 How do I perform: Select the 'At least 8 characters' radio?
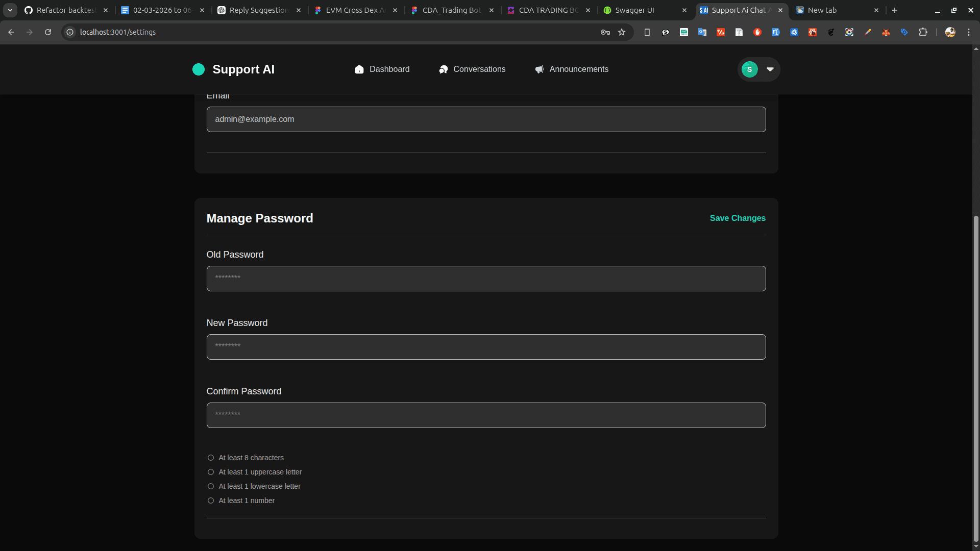[x=210, y=458]
